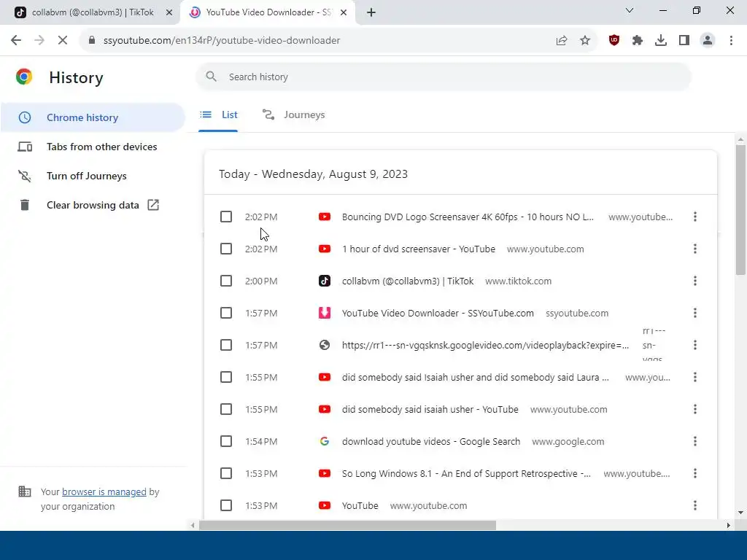Image resolution: width=747 pixels, height=560 pixels.
Task: Click the vertical scrollbar down arrow
Action: (740, 513)
